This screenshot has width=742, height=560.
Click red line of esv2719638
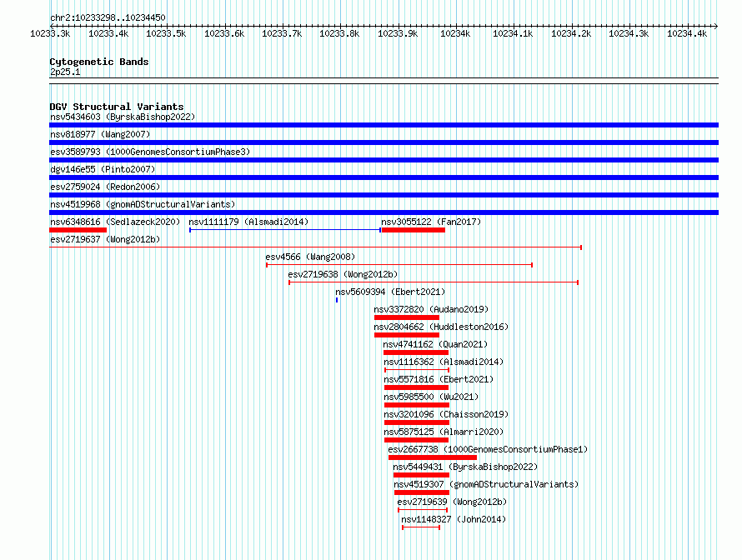click(x=434, y=282)
